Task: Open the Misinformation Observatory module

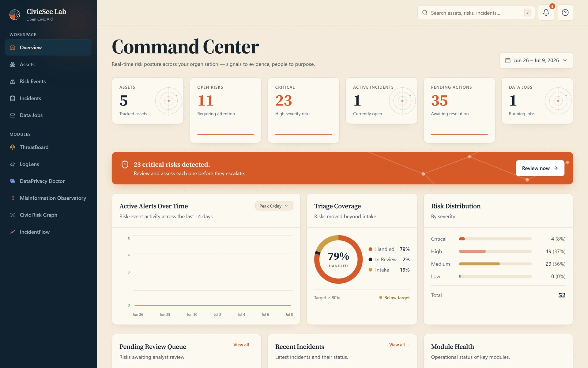Action: (48, 198)
